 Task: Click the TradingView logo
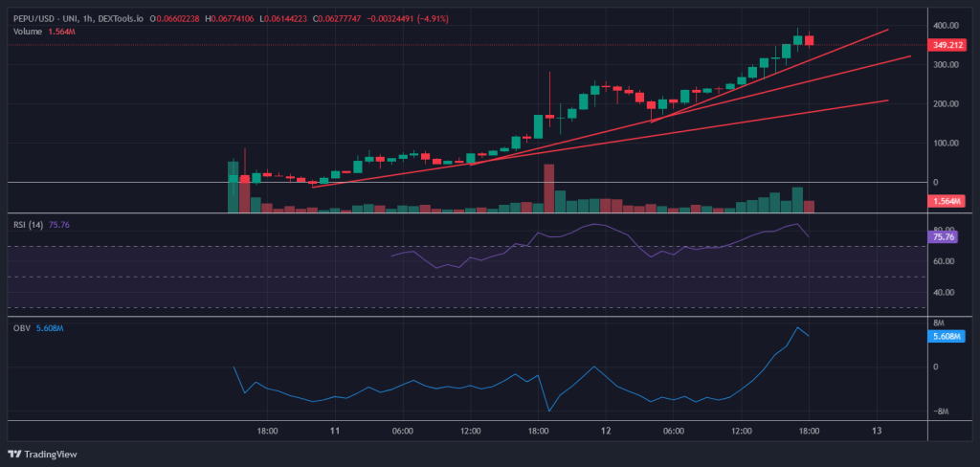click(x=42, y=455)
